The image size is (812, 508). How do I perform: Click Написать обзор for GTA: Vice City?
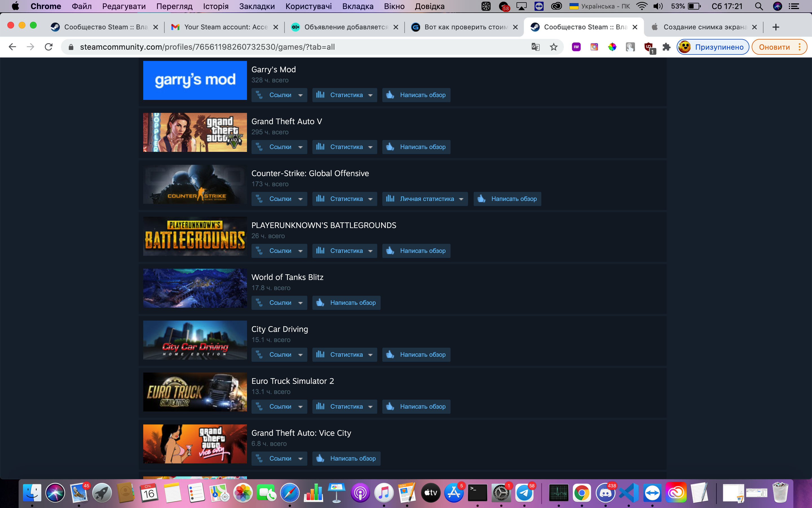[346, 459]
